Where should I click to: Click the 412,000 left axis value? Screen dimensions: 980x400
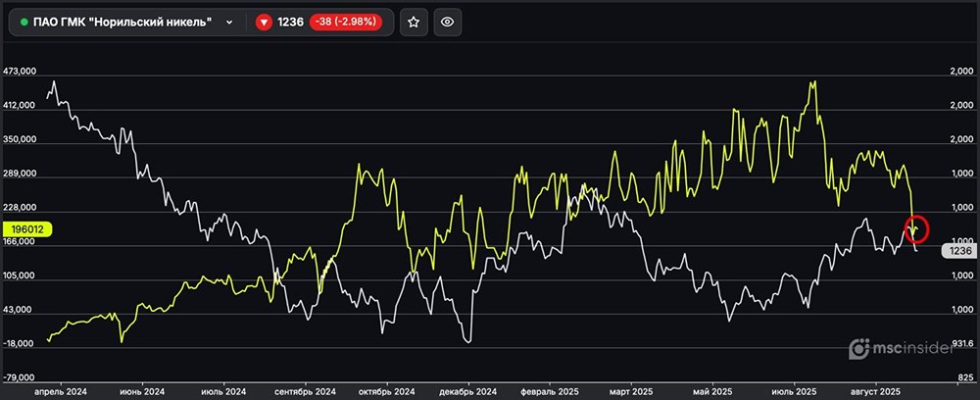pyautogui.click(x=20, y=106)
